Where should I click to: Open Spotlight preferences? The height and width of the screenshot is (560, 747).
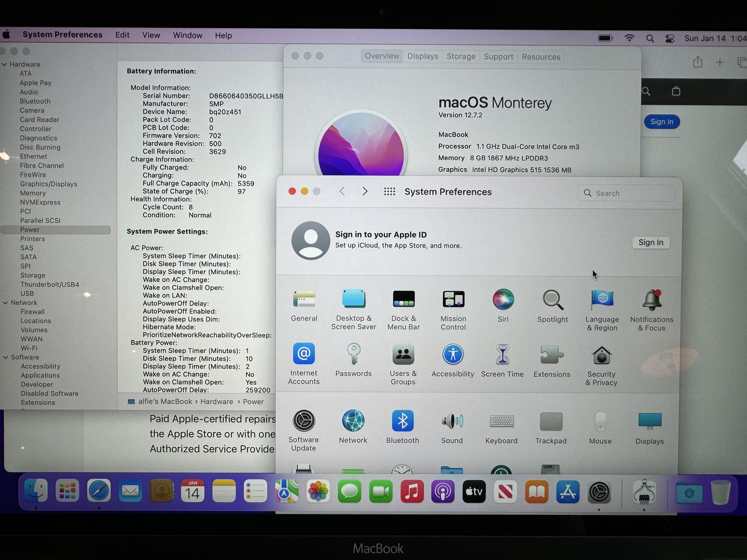(552, 306)
